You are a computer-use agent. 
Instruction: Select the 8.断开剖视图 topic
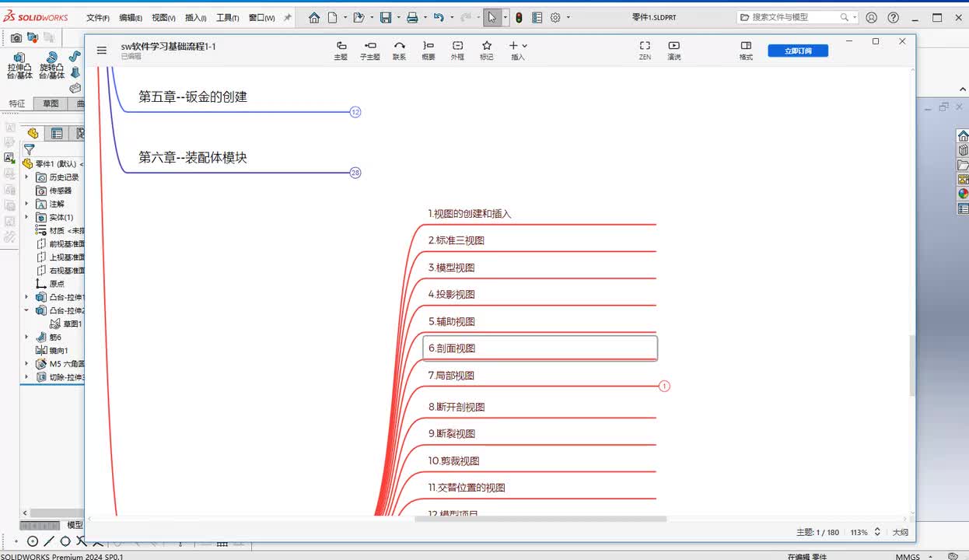coord(457,407)
